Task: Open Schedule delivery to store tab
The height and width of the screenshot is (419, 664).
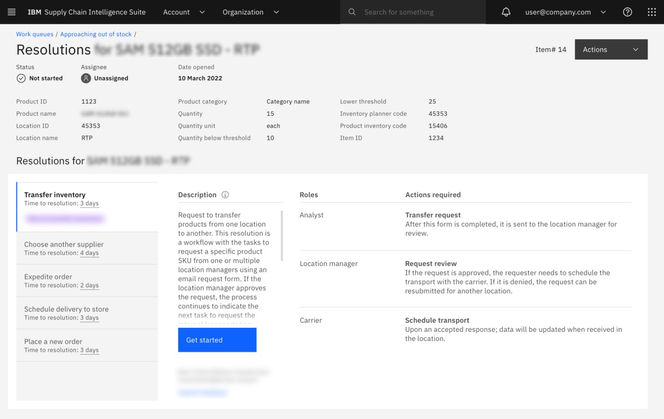Action: pos(86,313)
